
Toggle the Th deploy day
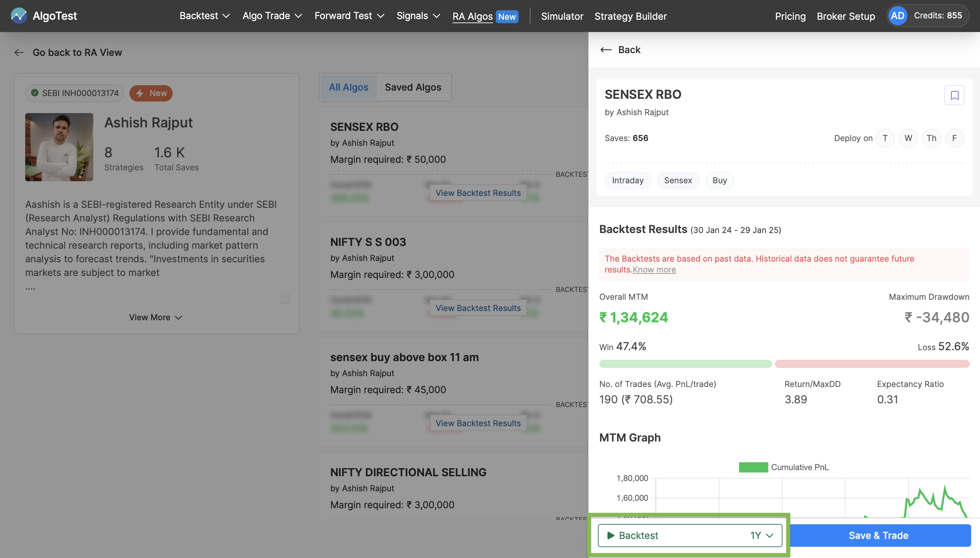click(x=931, y=138)
